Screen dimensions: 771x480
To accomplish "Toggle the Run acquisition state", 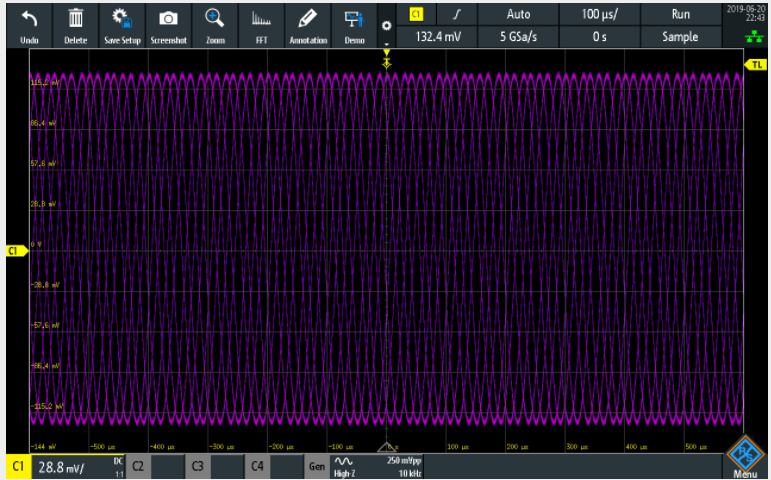I will [680, 14].
